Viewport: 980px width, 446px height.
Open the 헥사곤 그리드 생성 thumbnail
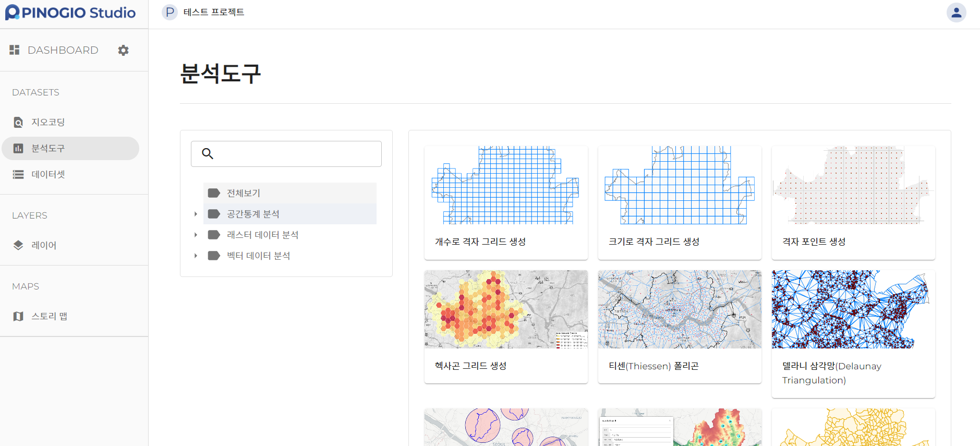(506, 309)
